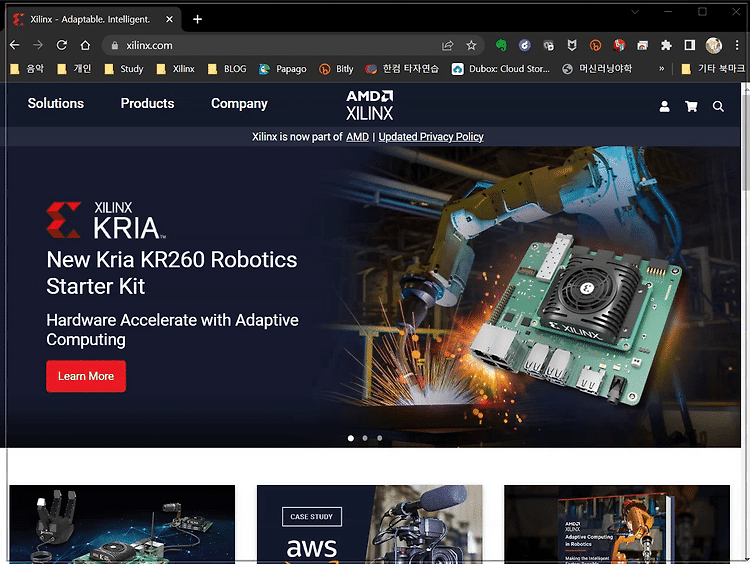
Task: Open the Products menu
Action: coord(147,103)
